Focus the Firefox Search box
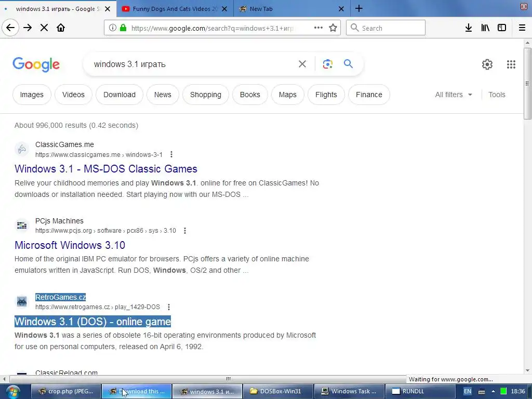This screenshot has height=399, width=532. coord(386,28)
